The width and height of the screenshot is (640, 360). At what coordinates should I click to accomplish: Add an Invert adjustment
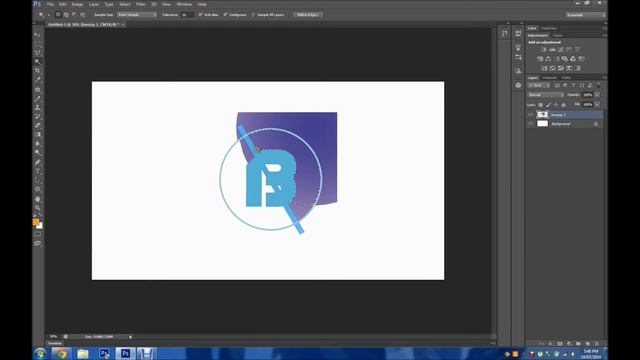tap(544, 68)
